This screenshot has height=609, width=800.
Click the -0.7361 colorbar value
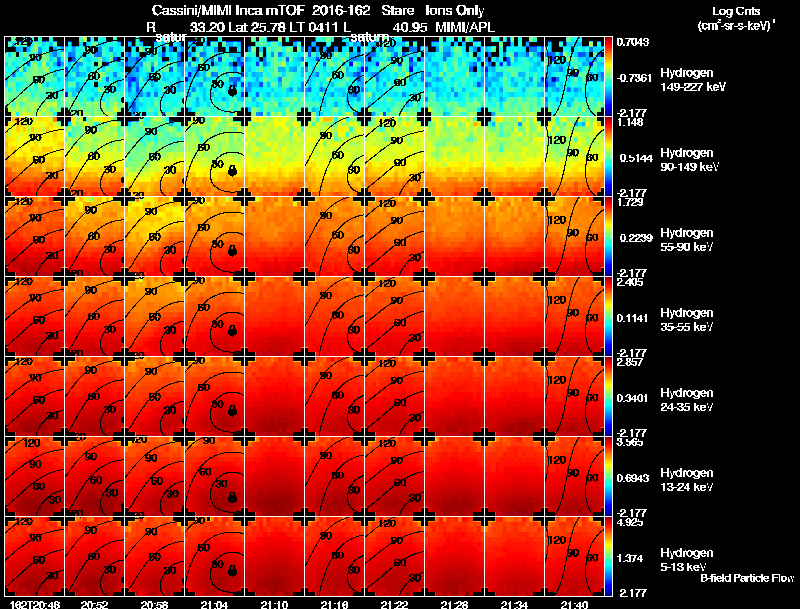click(634, 78)
